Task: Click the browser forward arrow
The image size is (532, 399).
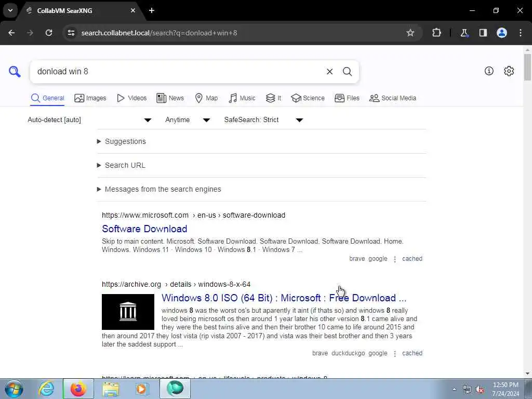Action: coord(30,33)
